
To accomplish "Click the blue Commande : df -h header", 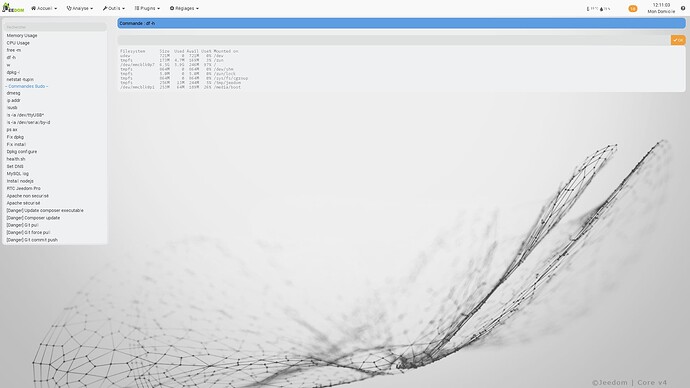I will pos(401,23).
